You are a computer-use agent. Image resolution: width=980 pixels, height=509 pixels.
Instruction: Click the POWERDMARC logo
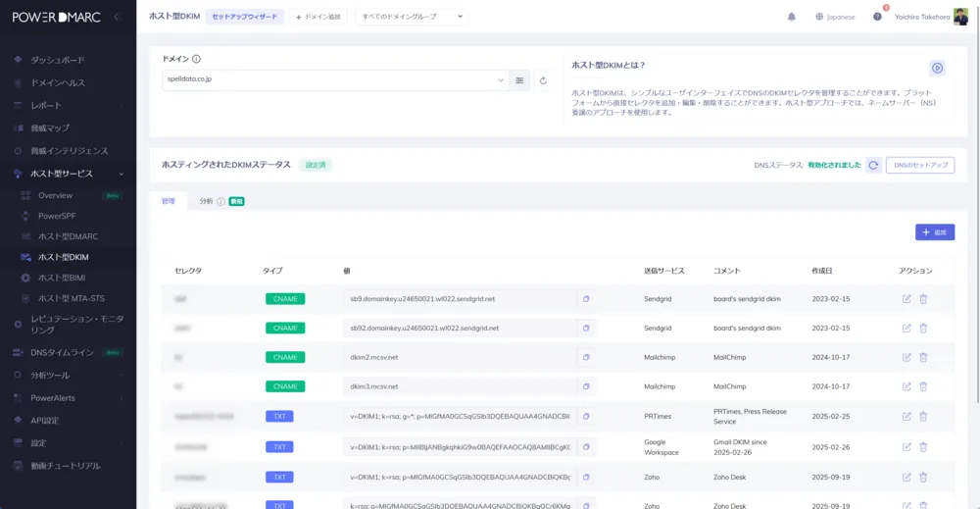point(56,18)
